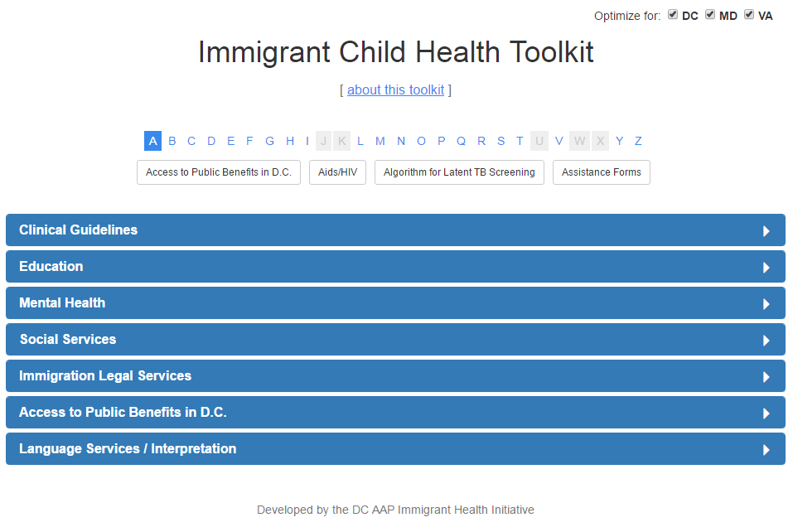Select letter I in alphabet index
793x532 pixels.
coord(307,141)
